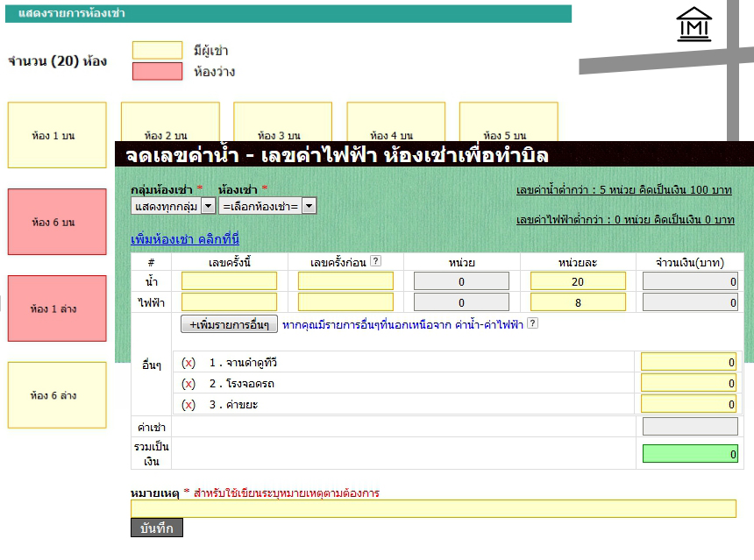Delete the โรงจอดรถ item using (x)
The width and height of the screenshot is (754, 560).
click(188, 384)
